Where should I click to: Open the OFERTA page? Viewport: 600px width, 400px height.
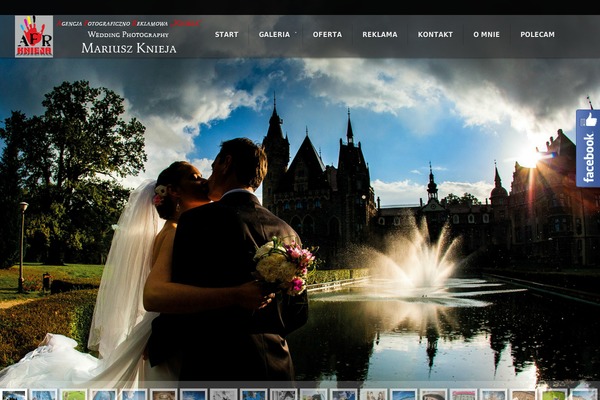point(327,34)
